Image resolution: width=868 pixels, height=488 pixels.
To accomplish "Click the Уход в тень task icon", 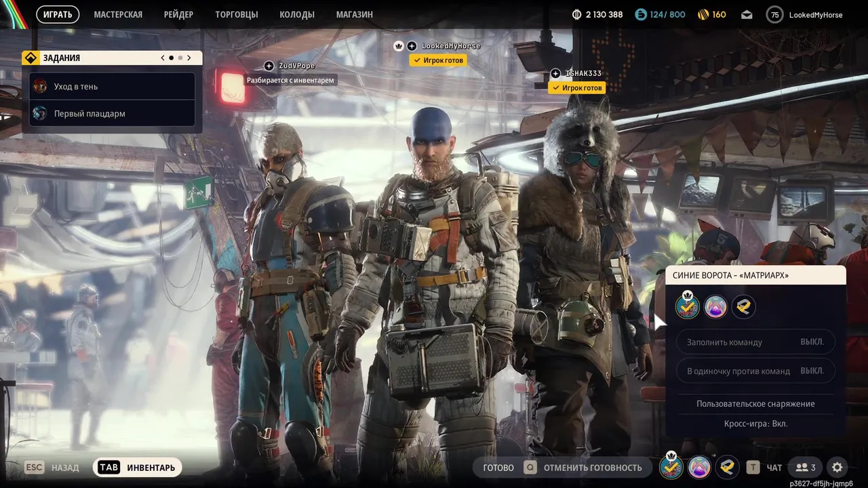I will click(40, 86).
